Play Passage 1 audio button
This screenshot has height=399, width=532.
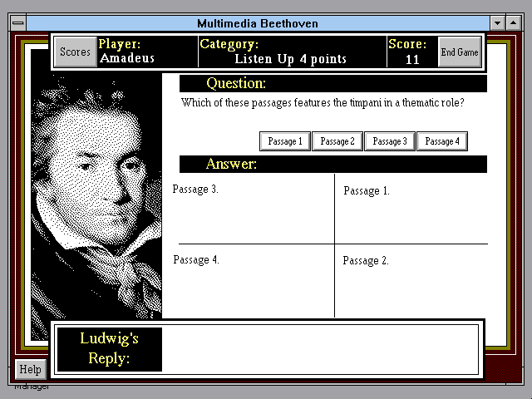pos(285,141)
